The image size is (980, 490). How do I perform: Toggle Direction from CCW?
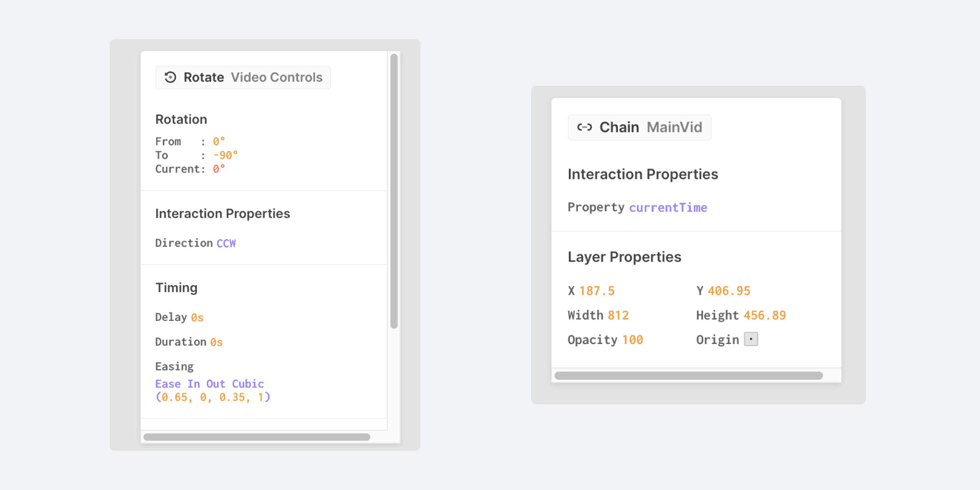[x=226, y=243]
